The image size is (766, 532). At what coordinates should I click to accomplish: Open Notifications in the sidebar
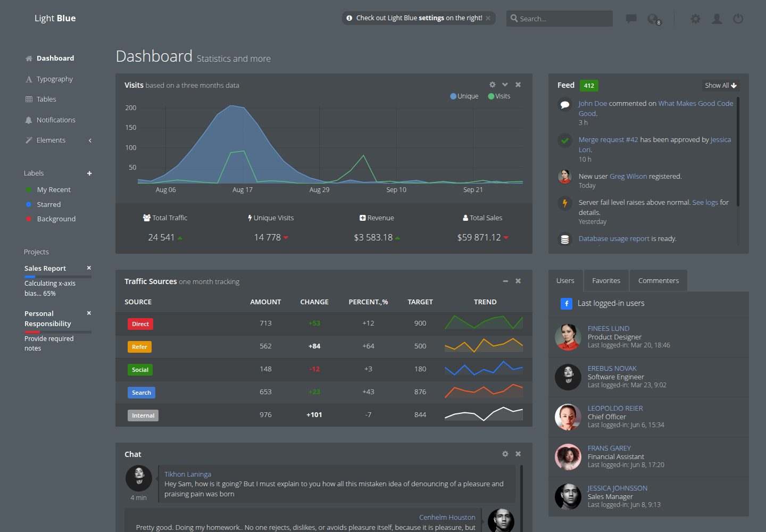pos(56,120)
